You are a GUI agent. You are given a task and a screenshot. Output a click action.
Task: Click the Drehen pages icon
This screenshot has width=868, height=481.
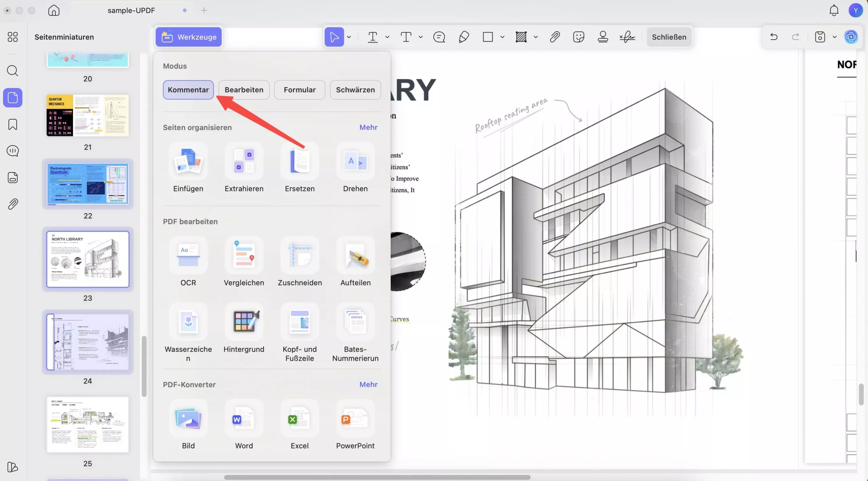point(355,161)
